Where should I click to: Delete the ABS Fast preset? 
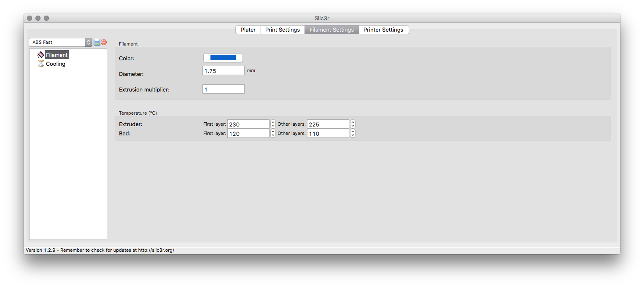(x=103, y=42)
